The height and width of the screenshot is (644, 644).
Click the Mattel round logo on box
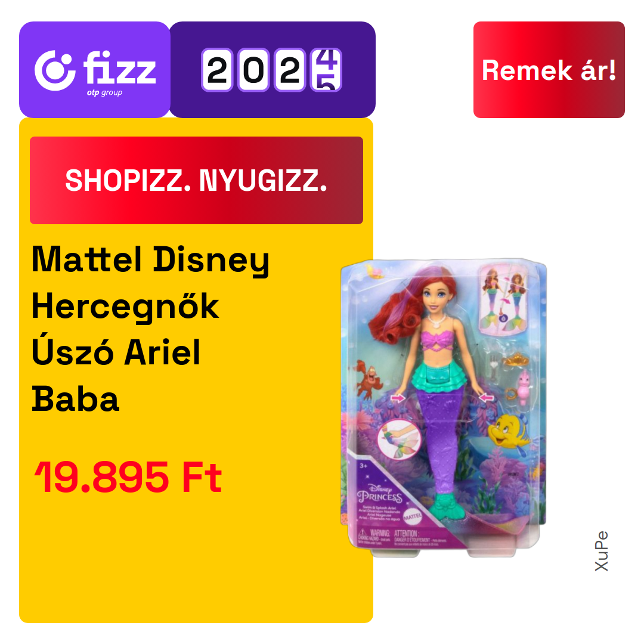click(413, 516)
